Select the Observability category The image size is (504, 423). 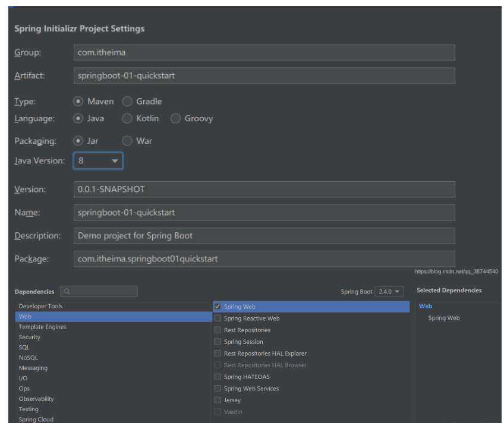tap(114, 399)
